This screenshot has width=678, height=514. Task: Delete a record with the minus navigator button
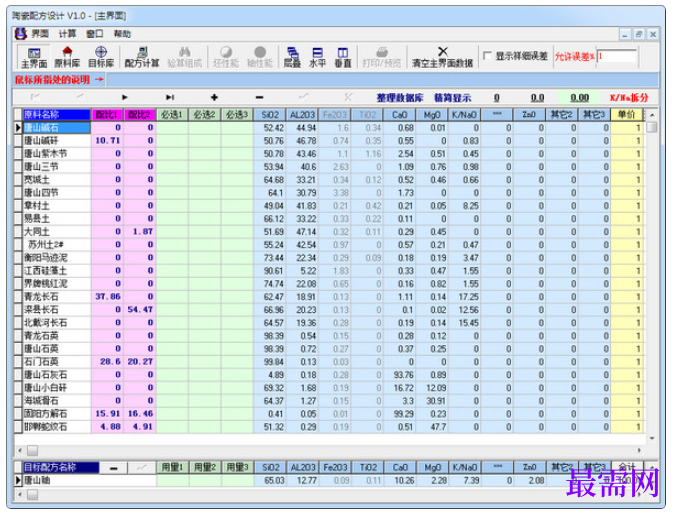click(x=259, y=98)
